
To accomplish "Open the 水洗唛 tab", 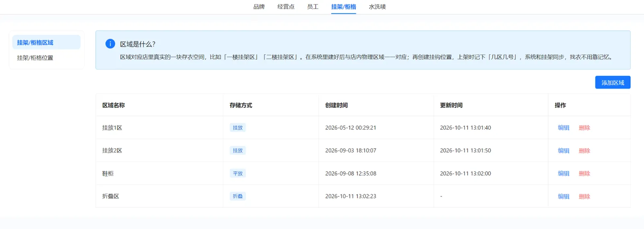I will click(x=377, y=7).
